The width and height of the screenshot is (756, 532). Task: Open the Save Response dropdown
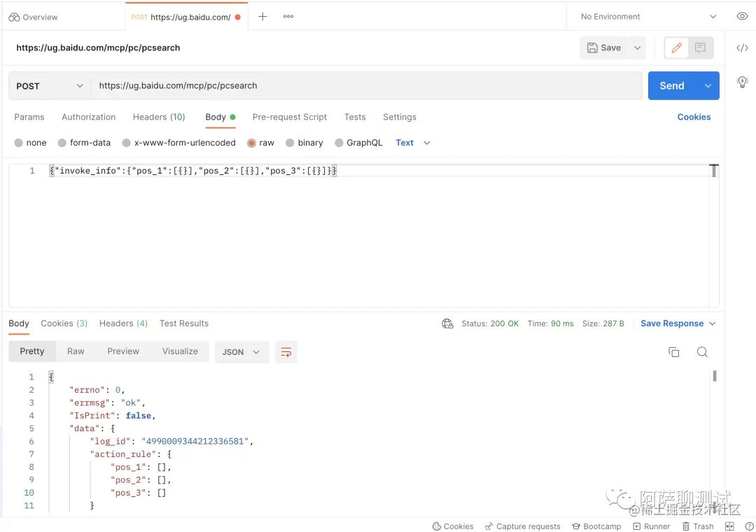(678, 323)
